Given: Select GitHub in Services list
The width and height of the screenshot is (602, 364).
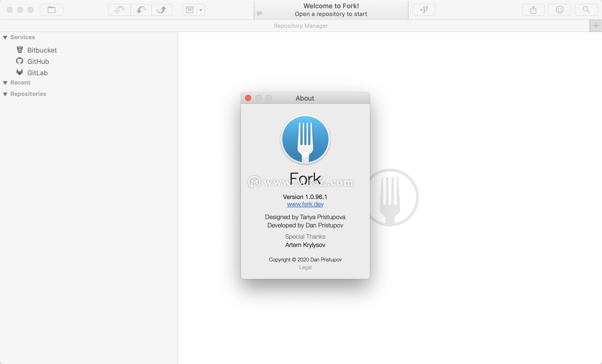Looking at the screenshot, I should tap(89, 61).
